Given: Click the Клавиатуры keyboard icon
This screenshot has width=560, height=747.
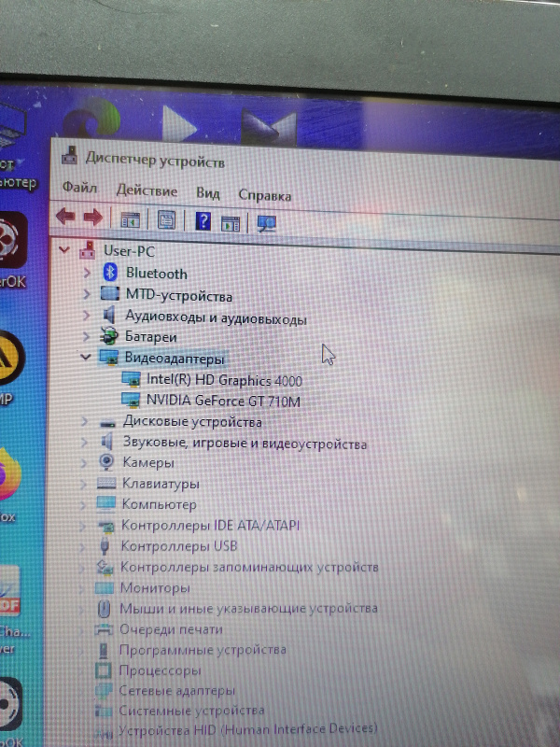Looking at the screenshot, I should click(106, 483).
